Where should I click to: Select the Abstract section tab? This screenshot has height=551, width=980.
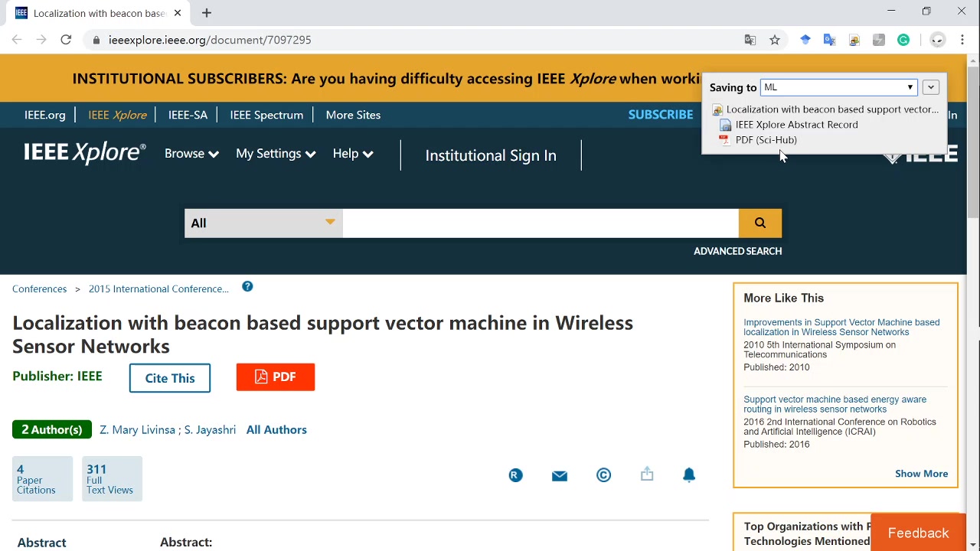point(42,543)
